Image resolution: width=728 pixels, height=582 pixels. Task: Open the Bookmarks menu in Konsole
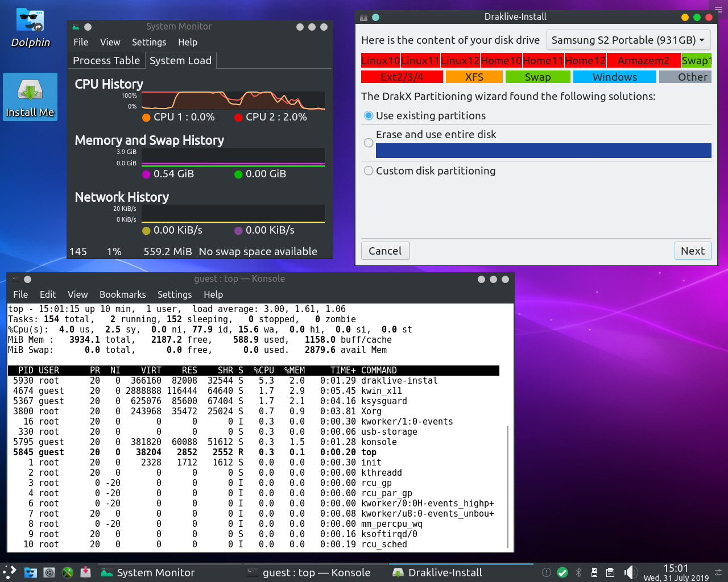coord(122,294)
